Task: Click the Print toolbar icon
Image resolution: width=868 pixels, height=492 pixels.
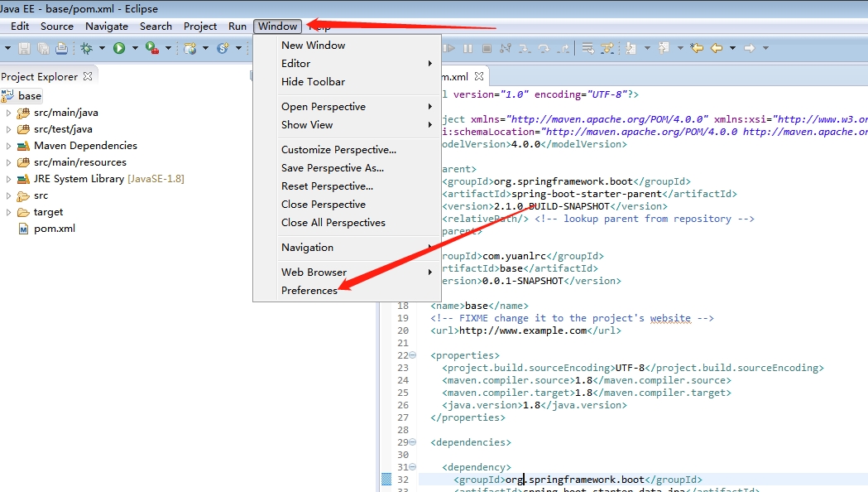Action: point(61,48)
